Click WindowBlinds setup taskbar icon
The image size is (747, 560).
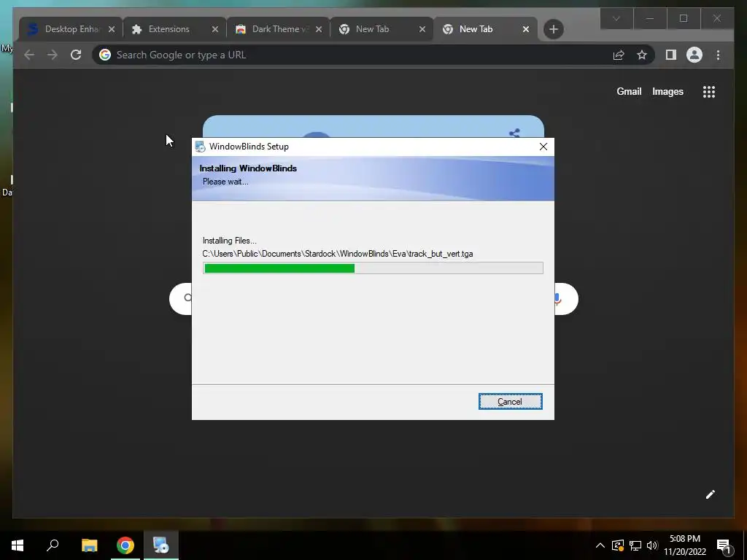coord(161,545)
